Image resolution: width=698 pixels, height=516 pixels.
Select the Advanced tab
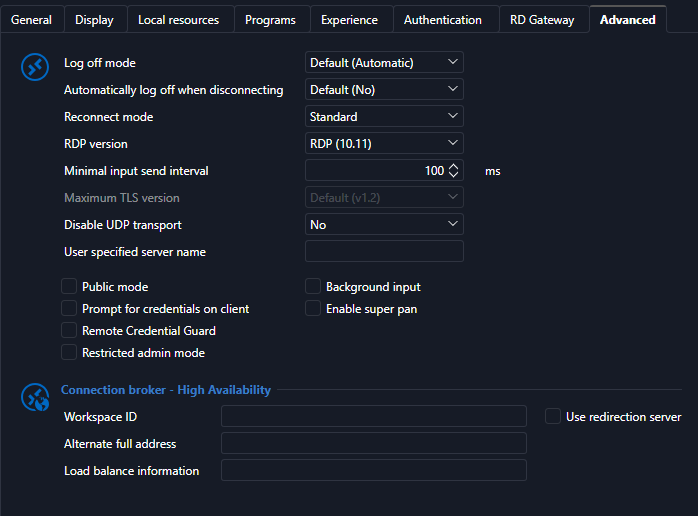tap(628, 20)
